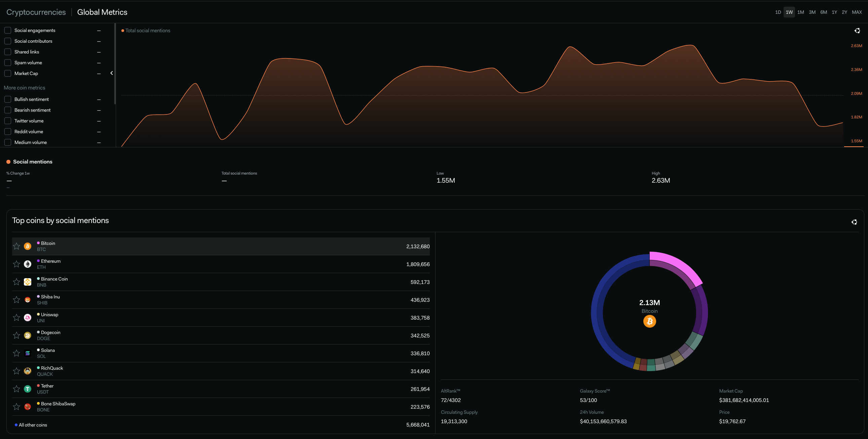Image resolution: width=868 pixels, height=439 pixels.
Task: Choose the 1D timeframe
Action: [778, 12]
